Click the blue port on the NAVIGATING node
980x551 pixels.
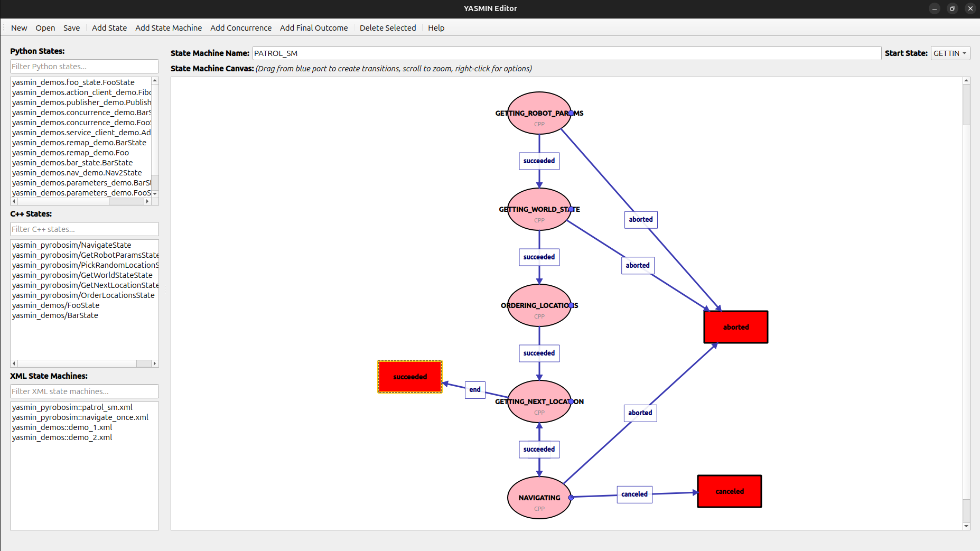click(571, 497)
